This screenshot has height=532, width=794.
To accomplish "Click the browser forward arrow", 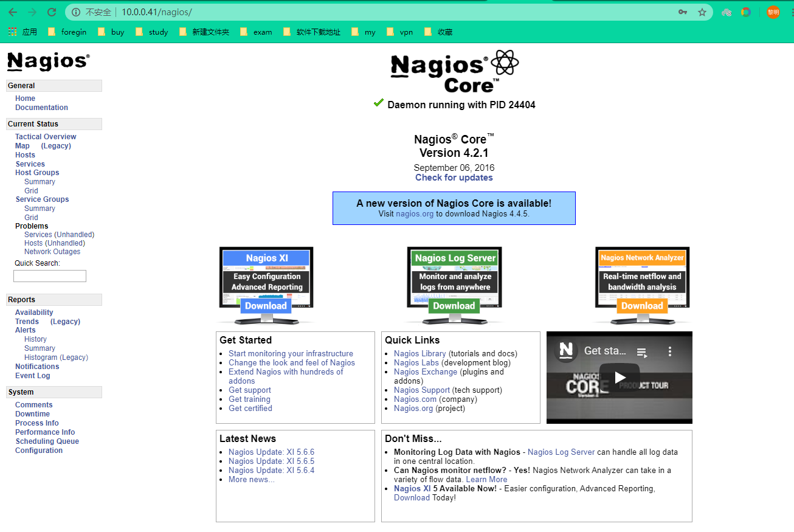I will [32, 12].
